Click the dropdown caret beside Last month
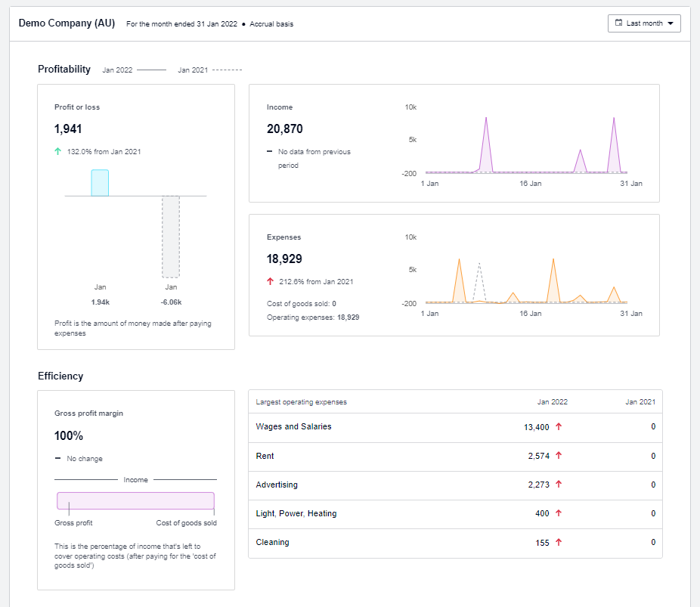Screen dimensions: 700x607 point(670,23)
